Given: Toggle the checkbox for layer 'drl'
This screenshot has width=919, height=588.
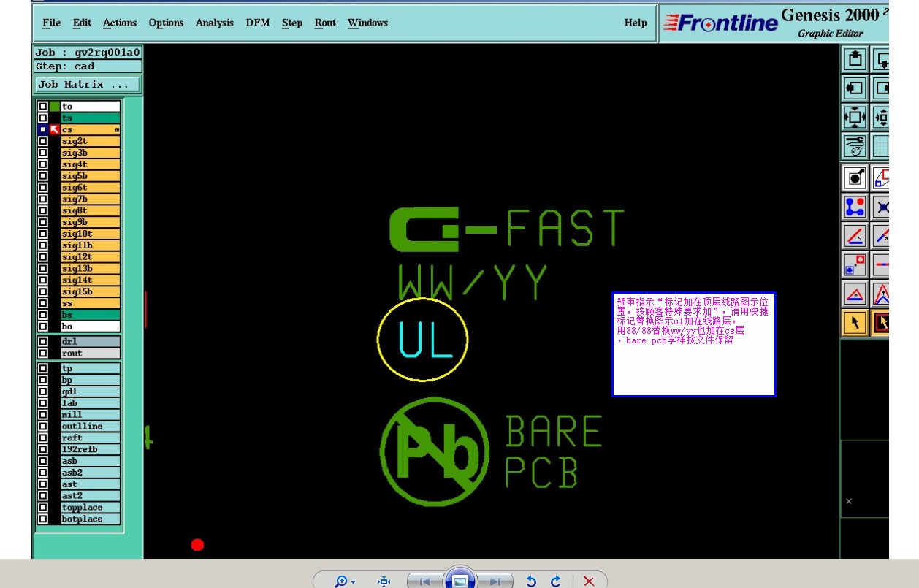Looking at the screenshot, I should coord(43,342).
